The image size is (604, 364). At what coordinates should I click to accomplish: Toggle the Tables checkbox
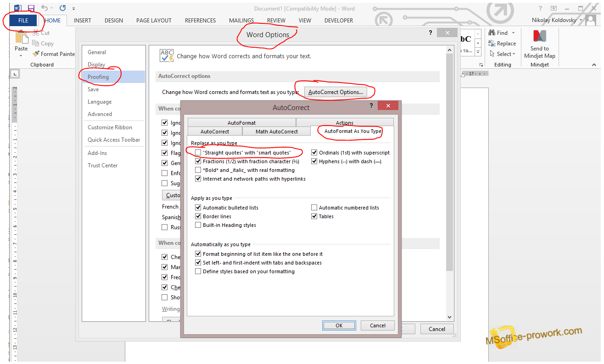click(x=314, y=216)
